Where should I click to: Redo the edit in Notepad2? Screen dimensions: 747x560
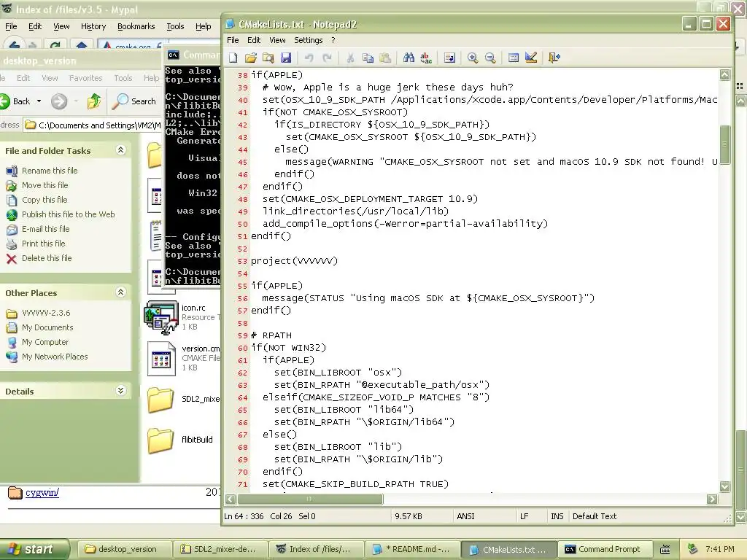[x=327, y=58]
